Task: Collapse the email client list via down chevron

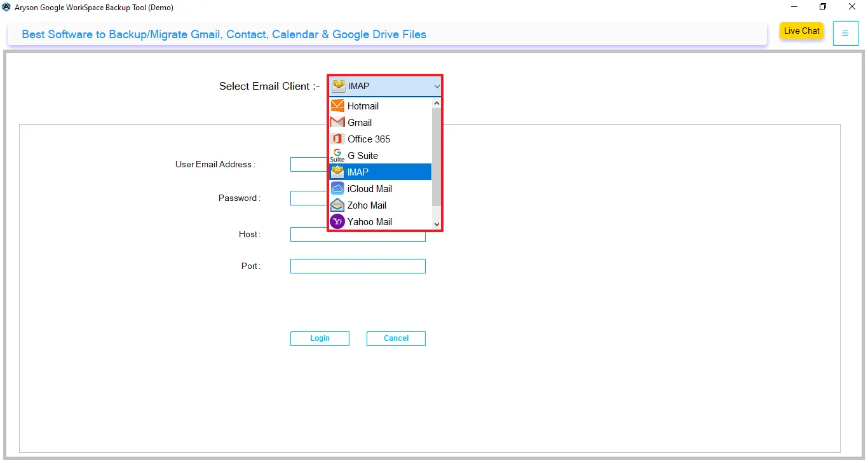Action: [x=437, y=86]
